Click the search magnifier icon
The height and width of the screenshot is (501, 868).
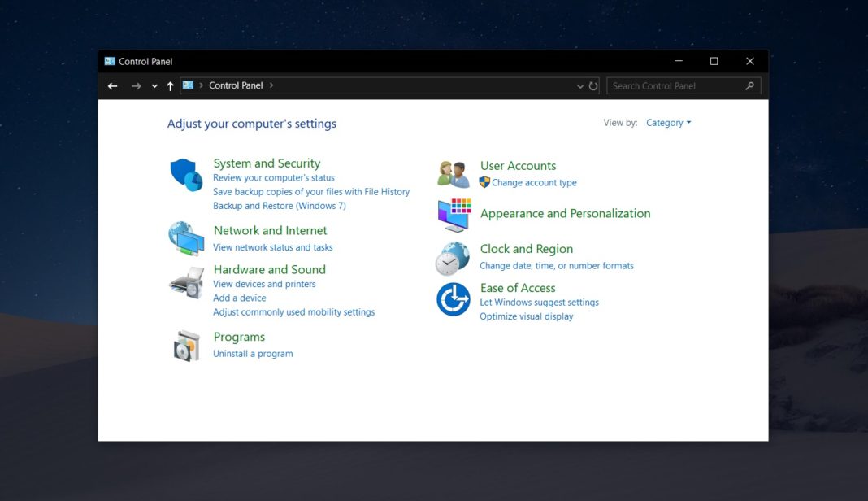[x=749, y=85]
